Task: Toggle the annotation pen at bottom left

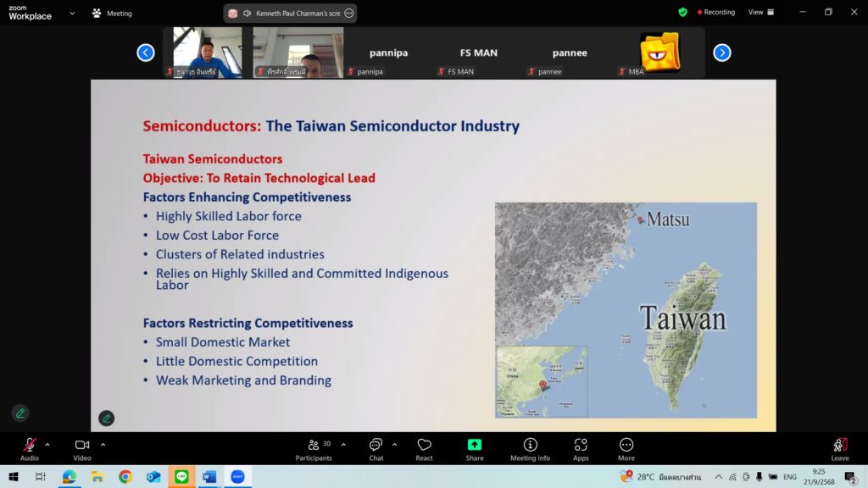Action: [x=20, y=413]
